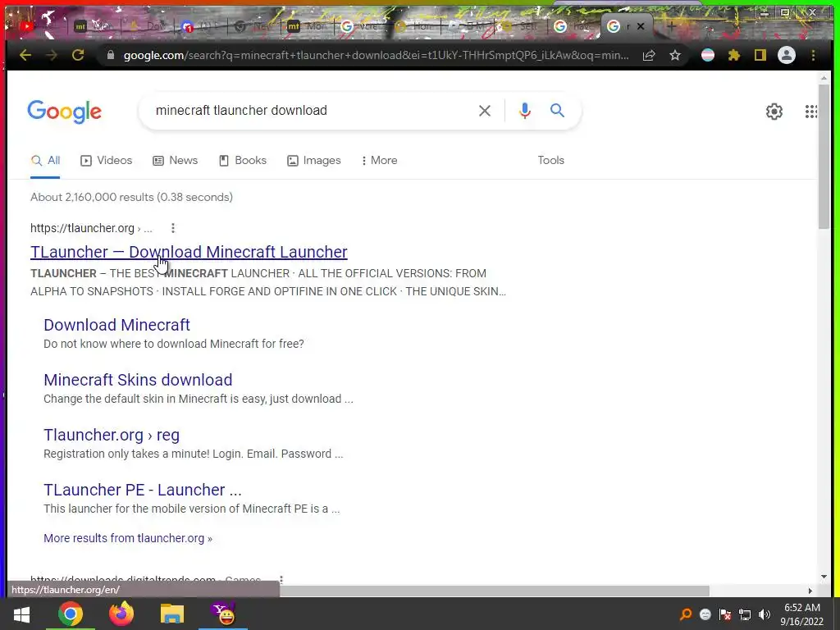Click the vertical scrollbar down arrow
Image resolution: width=840 pixels, height=630 pixels.
click(824, 577)
